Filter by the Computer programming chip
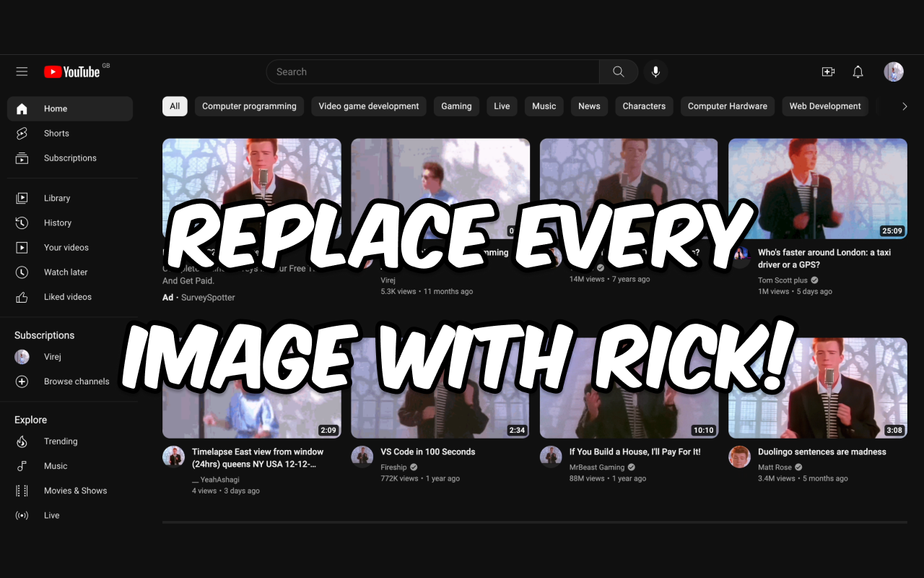The width and height of the screenshot is (924, 578). click(x=249, y=106)
